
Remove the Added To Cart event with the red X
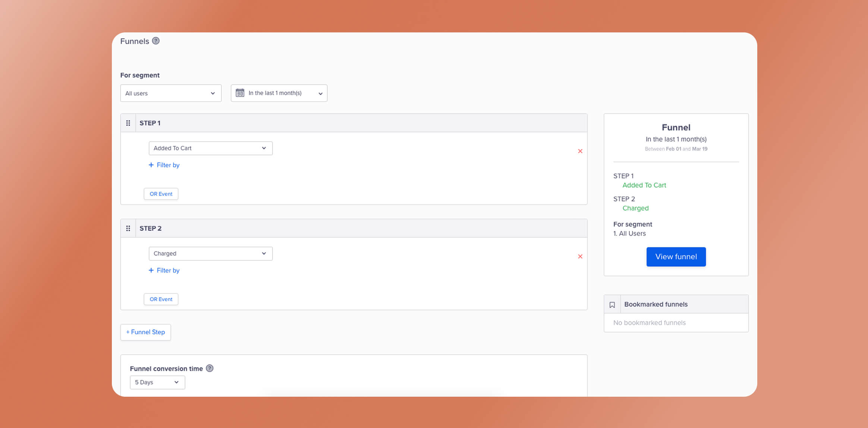(x=580, y=151)
